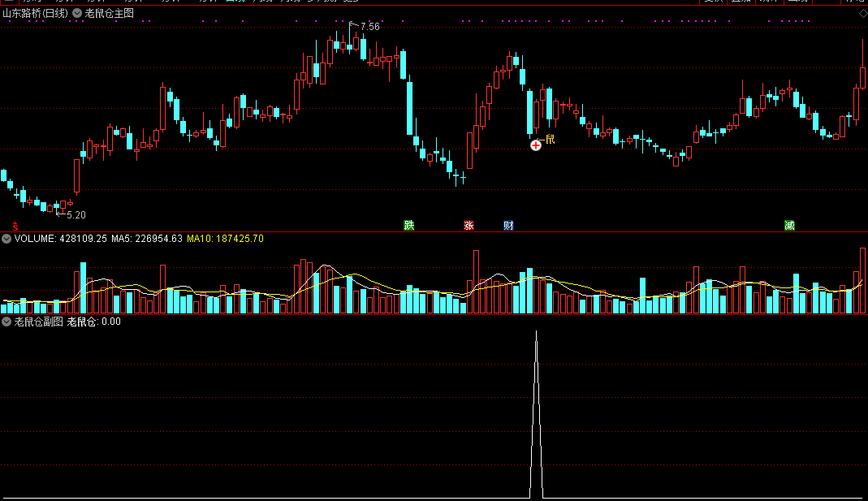This screenshot has width=868, height=501.
Task: Open the 老鼠仓副图 sub-chart dropdown icon
Action: pyautogui.click(x=6, y=322)
